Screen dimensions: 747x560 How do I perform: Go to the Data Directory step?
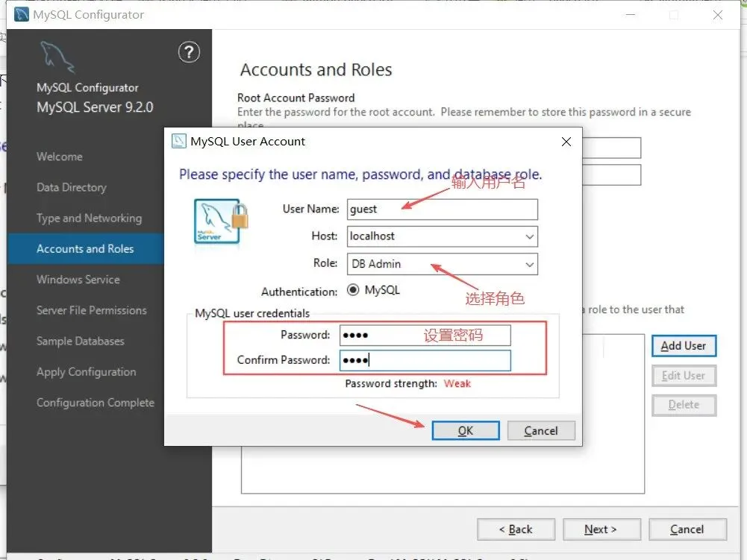[x=72, y=188]
